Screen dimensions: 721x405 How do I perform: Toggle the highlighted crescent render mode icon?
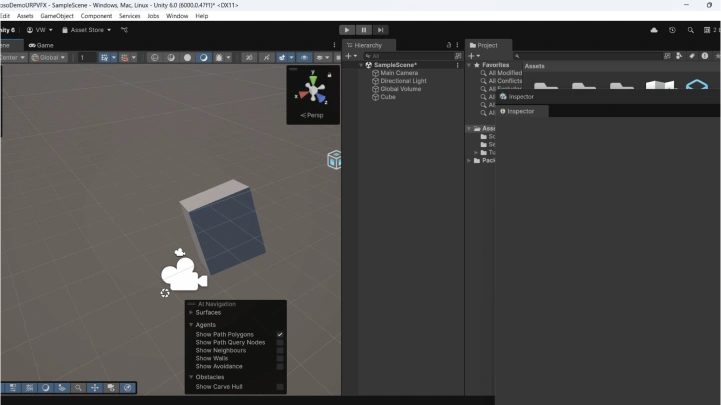pos(203,57)
